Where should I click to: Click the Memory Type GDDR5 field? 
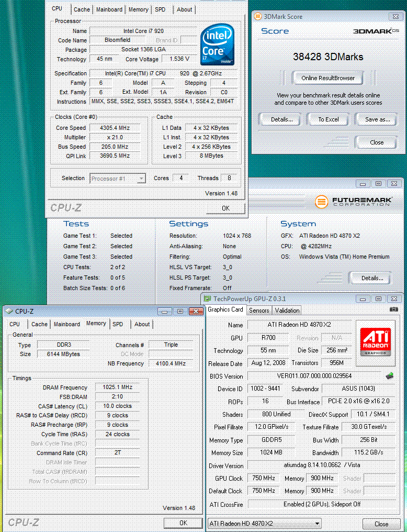point(271,440)
